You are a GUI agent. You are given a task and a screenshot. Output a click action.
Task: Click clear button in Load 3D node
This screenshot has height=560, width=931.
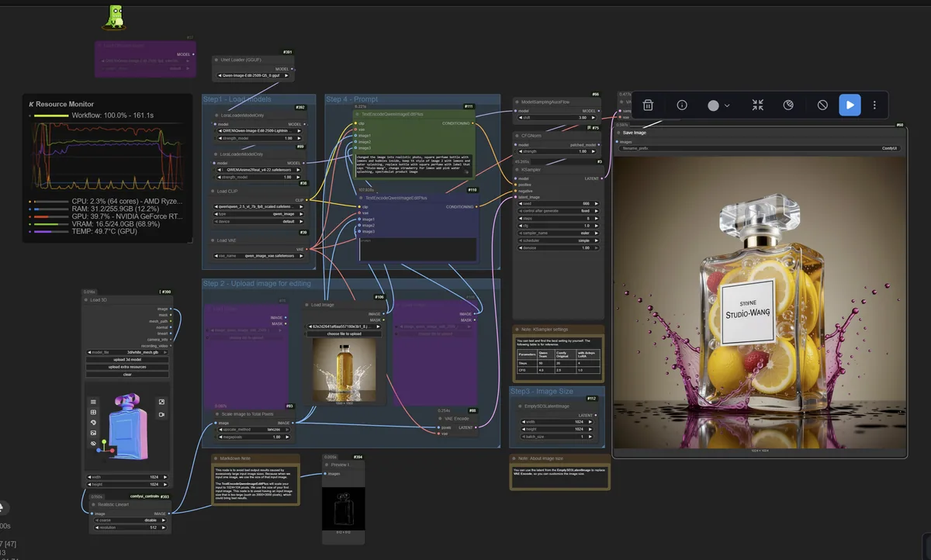127,373
